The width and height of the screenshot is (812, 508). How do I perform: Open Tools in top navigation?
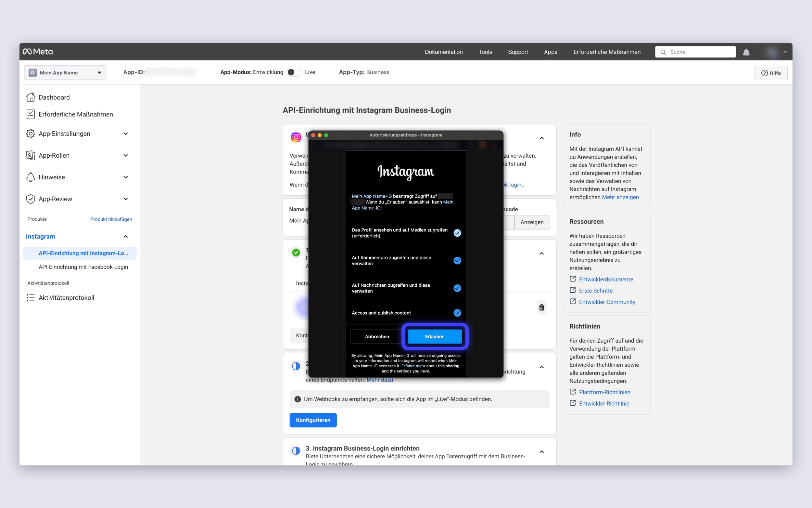pos(485,52)
